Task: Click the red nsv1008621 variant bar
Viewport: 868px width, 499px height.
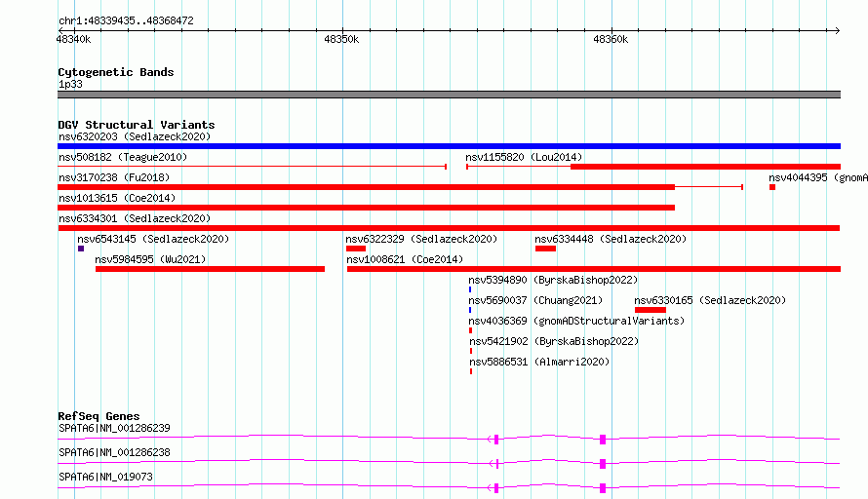Action: (x=594, y=269)
